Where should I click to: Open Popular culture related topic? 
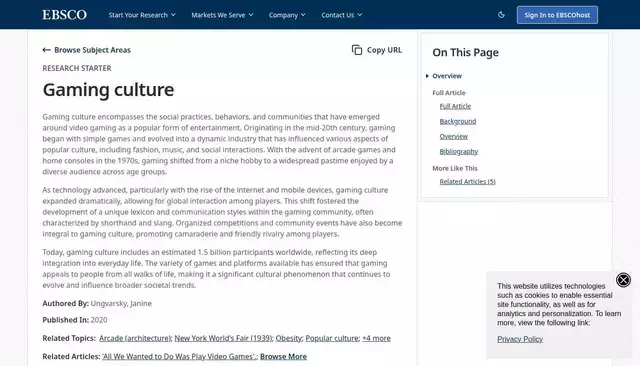point(332,338)
